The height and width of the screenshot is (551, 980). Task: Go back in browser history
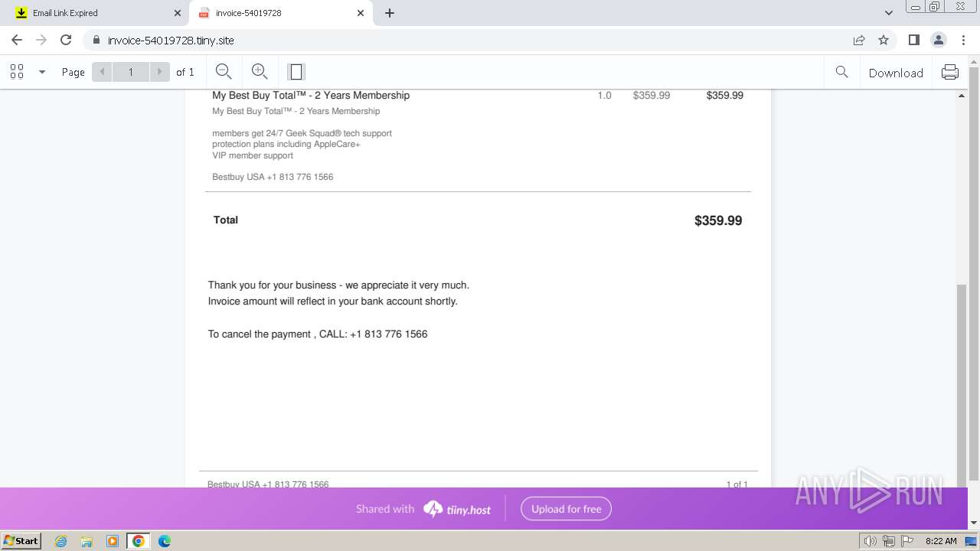coord(17,40)
